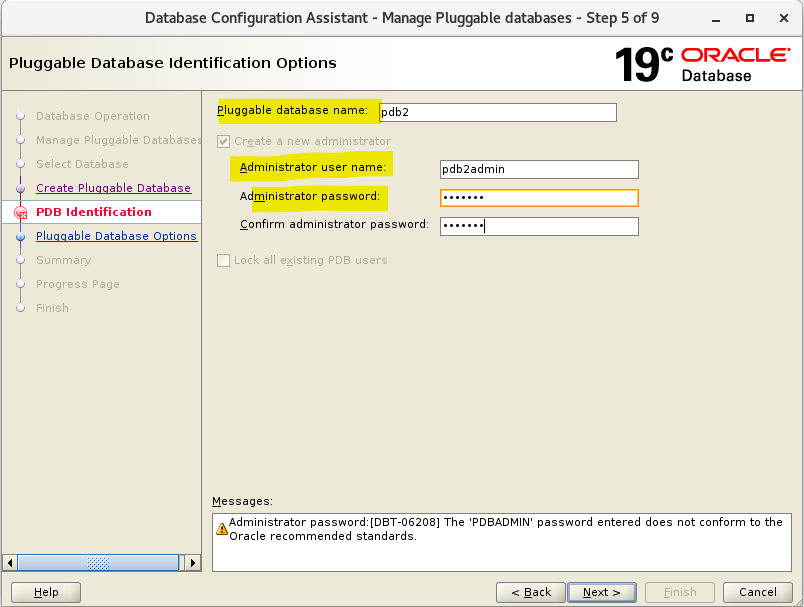Click sidebar scrollbar left arrow
The image size is (804, 607).
click(x=10, y=563)
